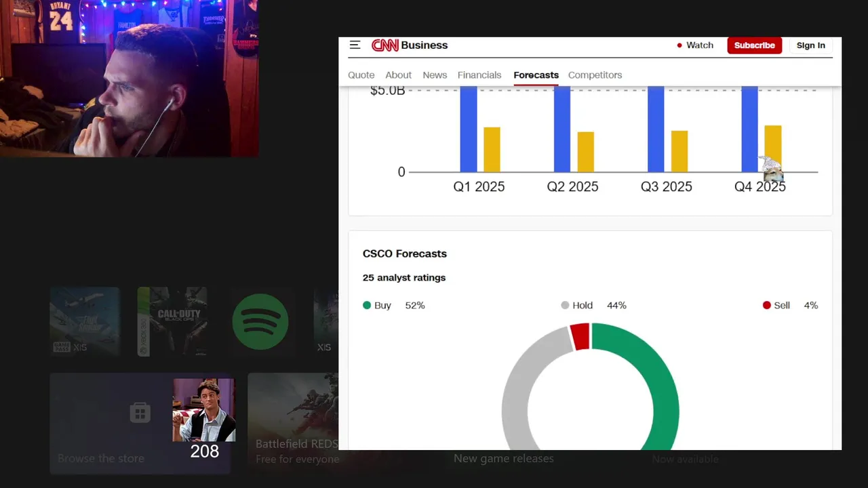Open the Call of Duty game tile

(x=172, y=321)
